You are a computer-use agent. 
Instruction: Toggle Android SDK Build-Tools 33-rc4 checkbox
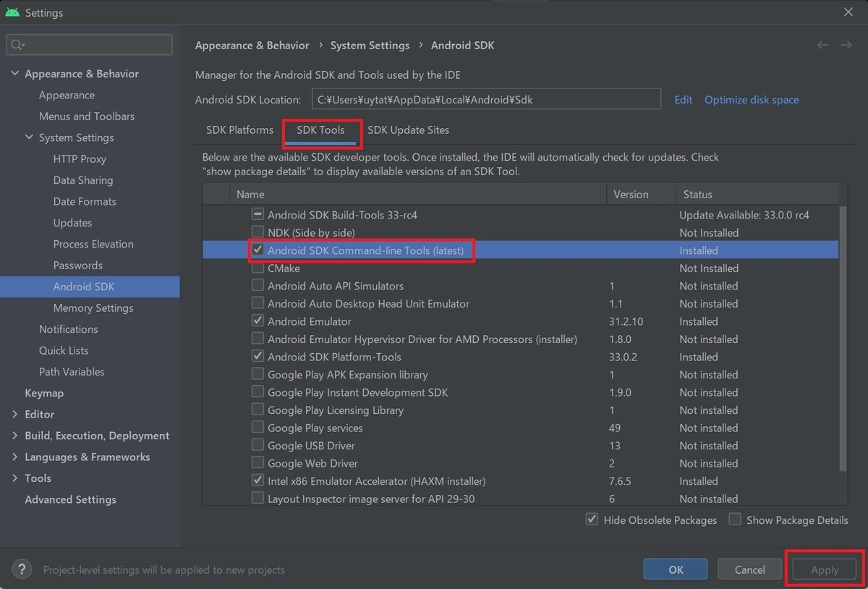[258, 215]
